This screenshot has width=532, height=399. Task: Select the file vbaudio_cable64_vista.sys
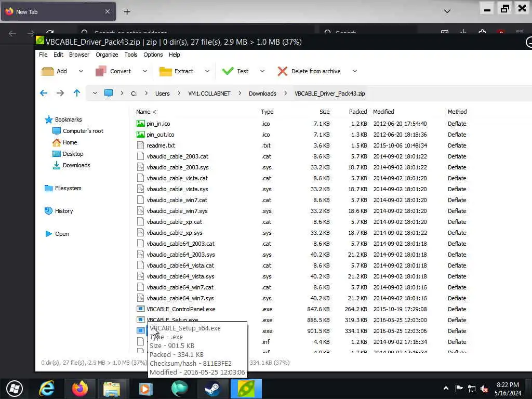[180, 276]
